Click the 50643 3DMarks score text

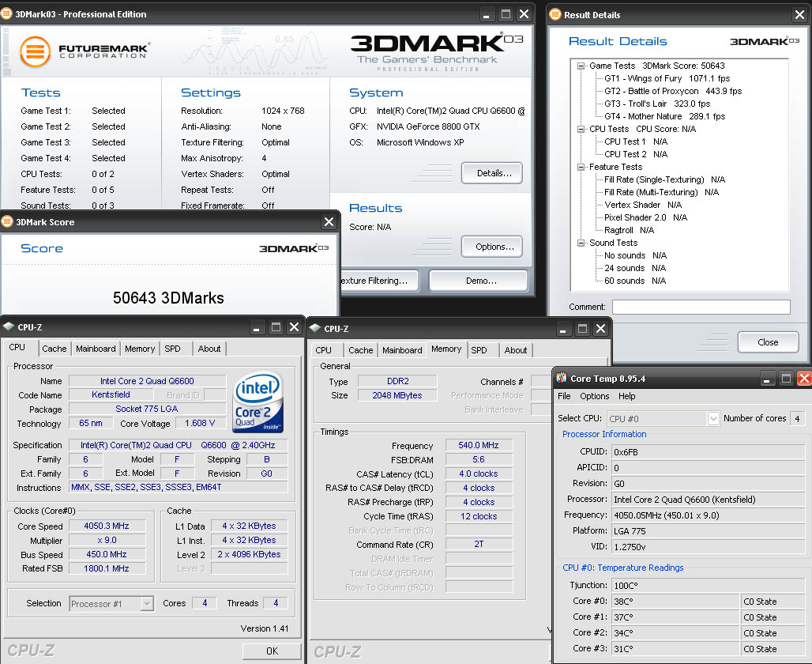tap(168, 297)
